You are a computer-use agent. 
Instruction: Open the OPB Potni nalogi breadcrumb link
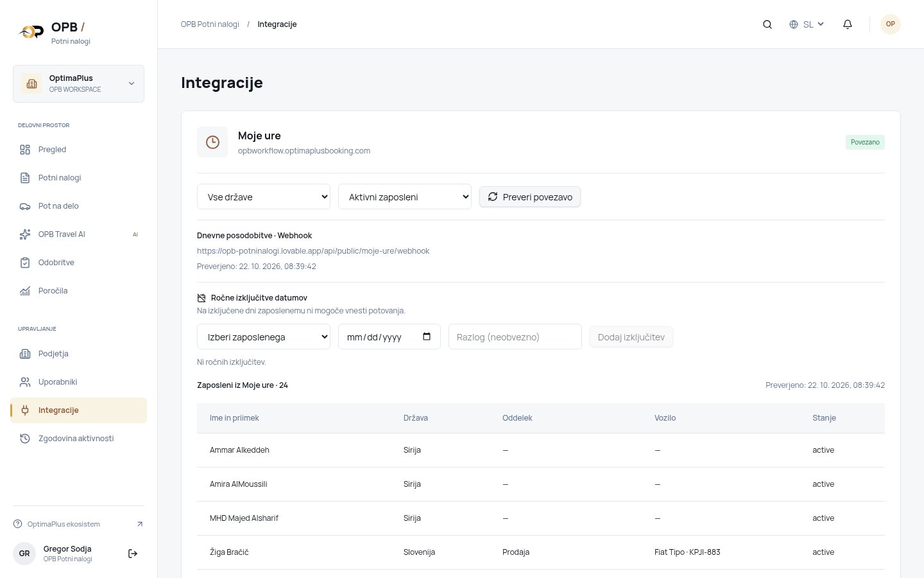210,24
